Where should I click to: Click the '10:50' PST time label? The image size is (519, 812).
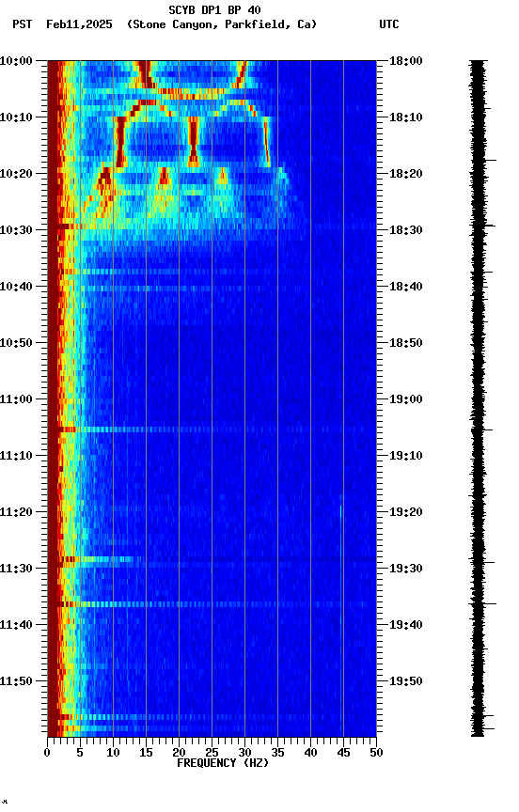click(x=16, y=343)
